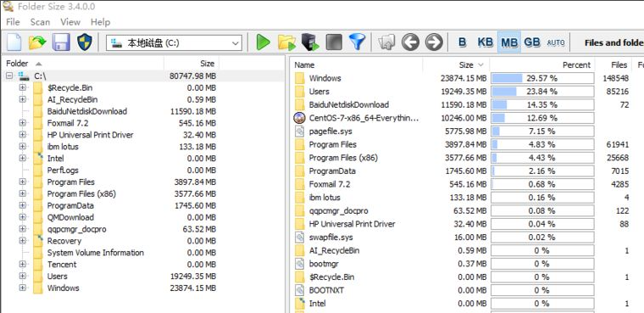Click the administrator shield icon
The width and height of the screenshot is (644, 313).
[85, 42]
